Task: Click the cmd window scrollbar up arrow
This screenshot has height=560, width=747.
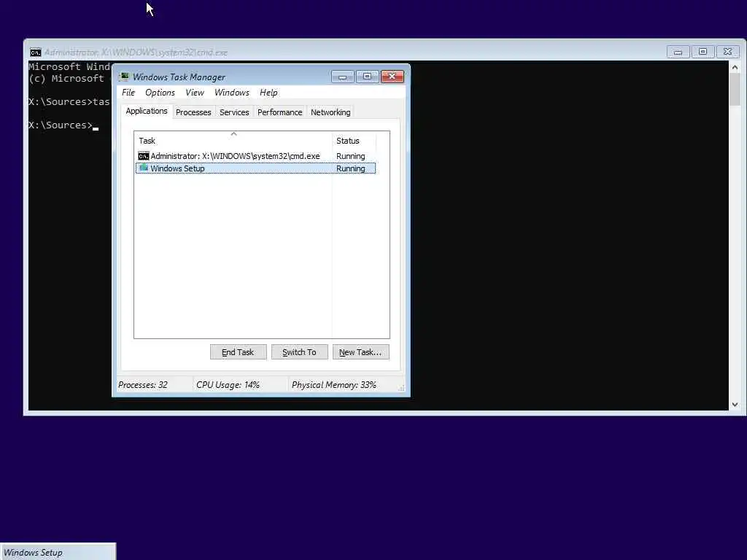Action: 735,68
